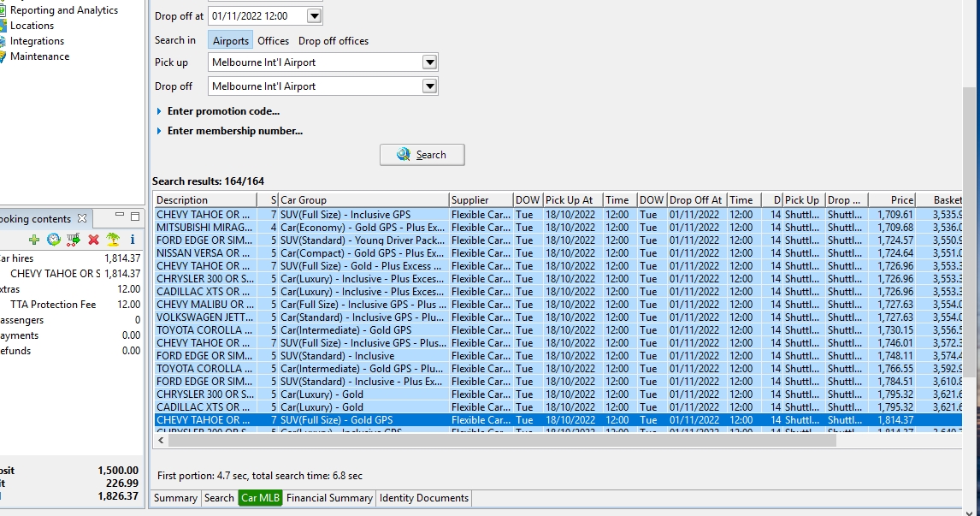Click the blue info icon
Viewport: 980px width, 516px height.
tap(133, 240)
